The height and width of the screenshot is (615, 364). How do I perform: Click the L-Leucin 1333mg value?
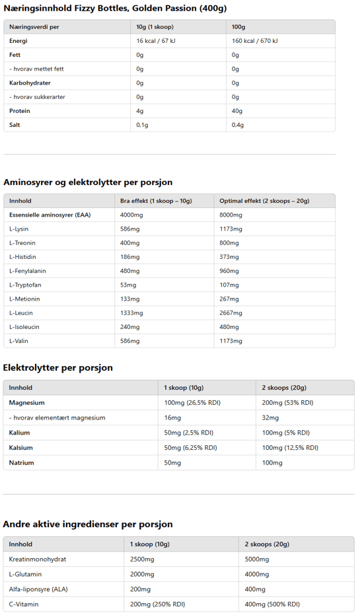point(131,313)
